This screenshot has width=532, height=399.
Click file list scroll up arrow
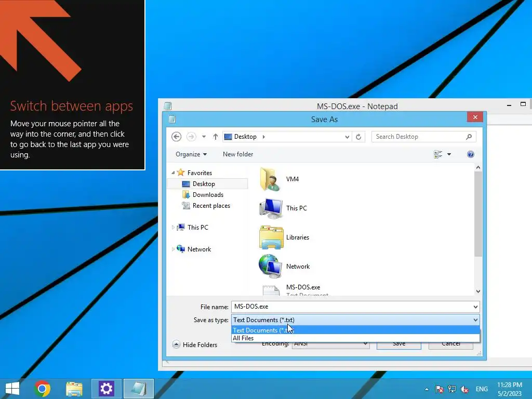click(478, 168)
